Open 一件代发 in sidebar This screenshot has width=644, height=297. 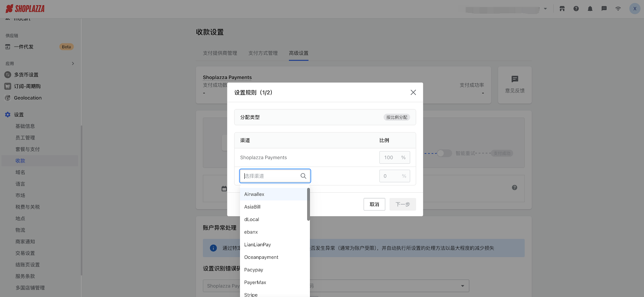pos(24,47)
